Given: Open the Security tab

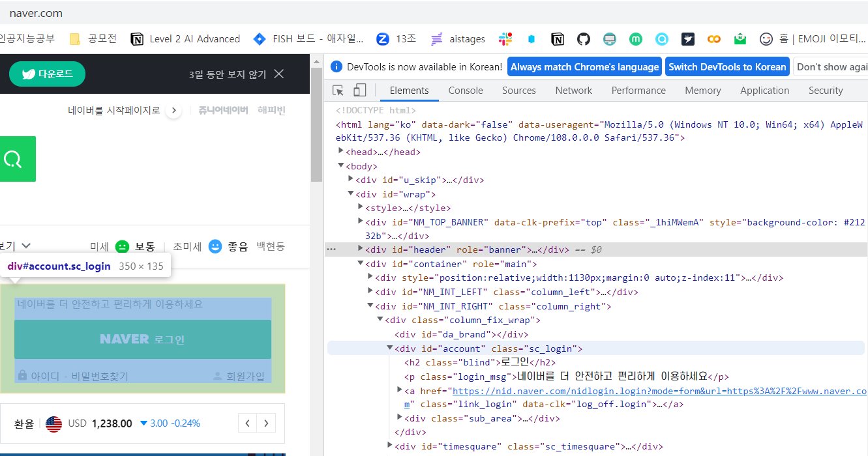Looking at the screenshot, I should click(826, 91).
